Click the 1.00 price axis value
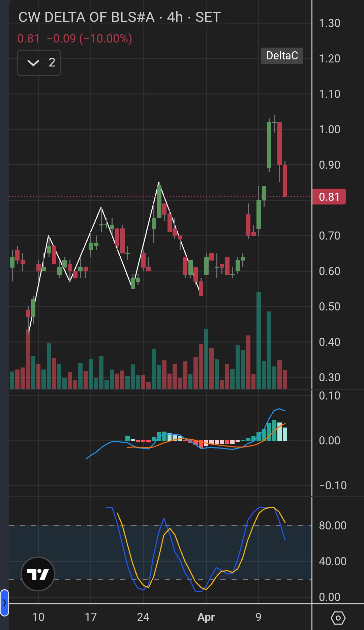 [330, 130]
